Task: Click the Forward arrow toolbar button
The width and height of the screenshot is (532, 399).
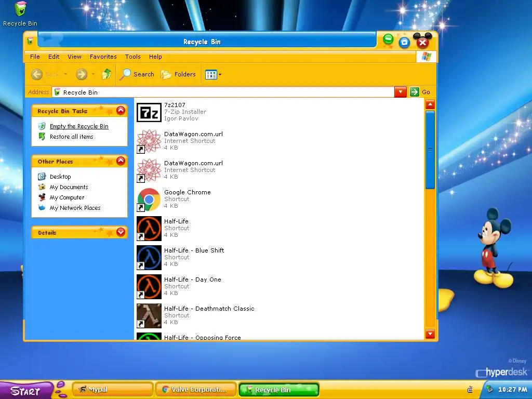Action: point(82,74)
